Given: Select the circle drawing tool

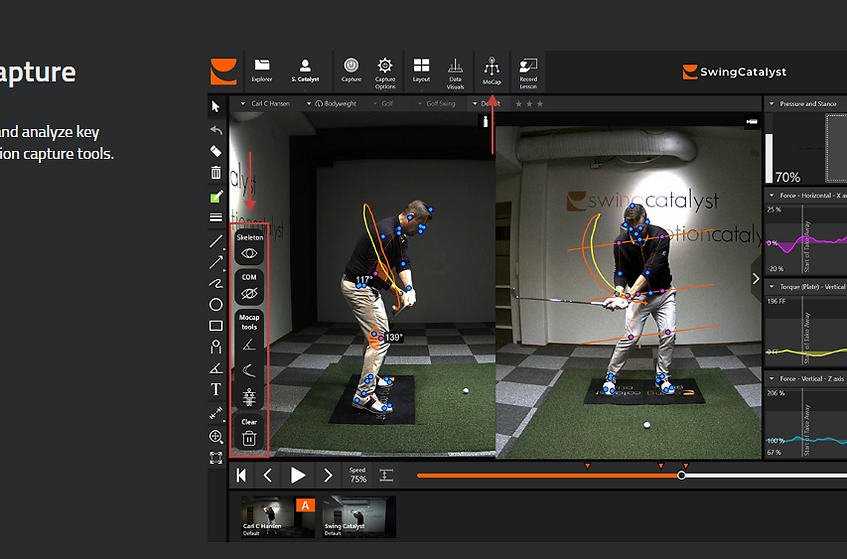Looking at the screenshot, I should click(x=216, y=305).
